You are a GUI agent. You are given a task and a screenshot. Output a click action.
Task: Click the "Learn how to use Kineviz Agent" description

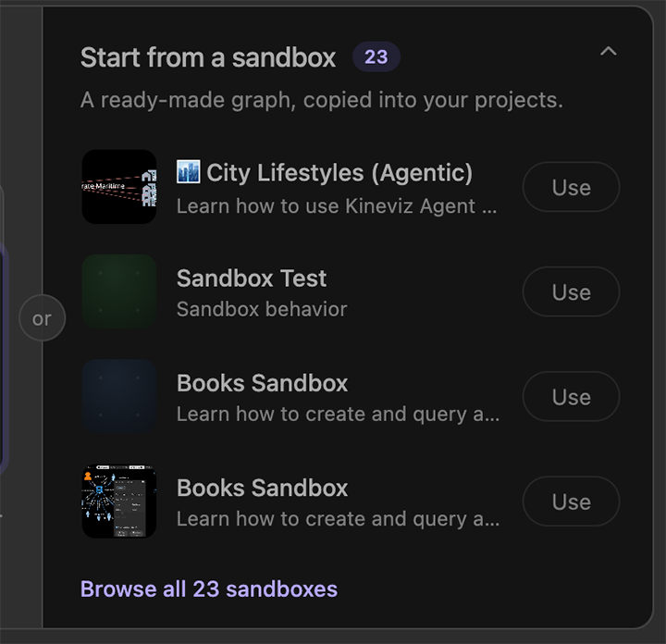tap(337, 206)
